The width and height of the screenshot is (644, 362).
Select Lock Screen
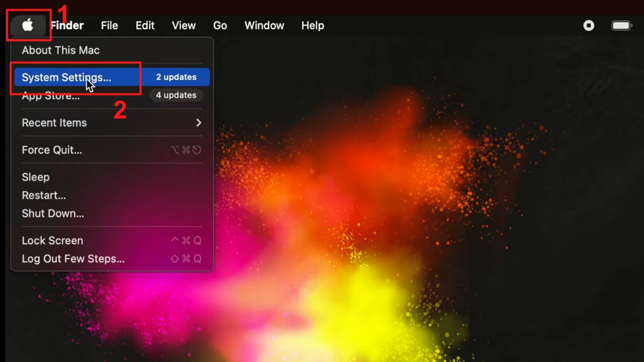112,241
